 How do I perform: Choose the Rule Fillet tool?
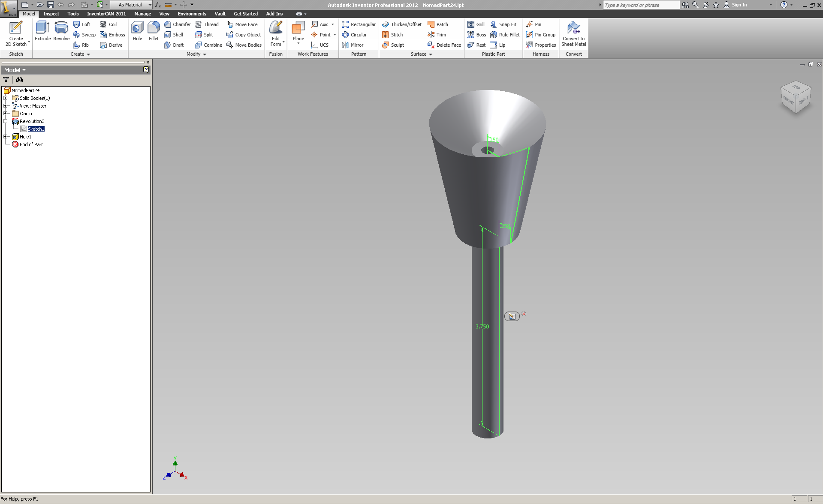[505, 35]
